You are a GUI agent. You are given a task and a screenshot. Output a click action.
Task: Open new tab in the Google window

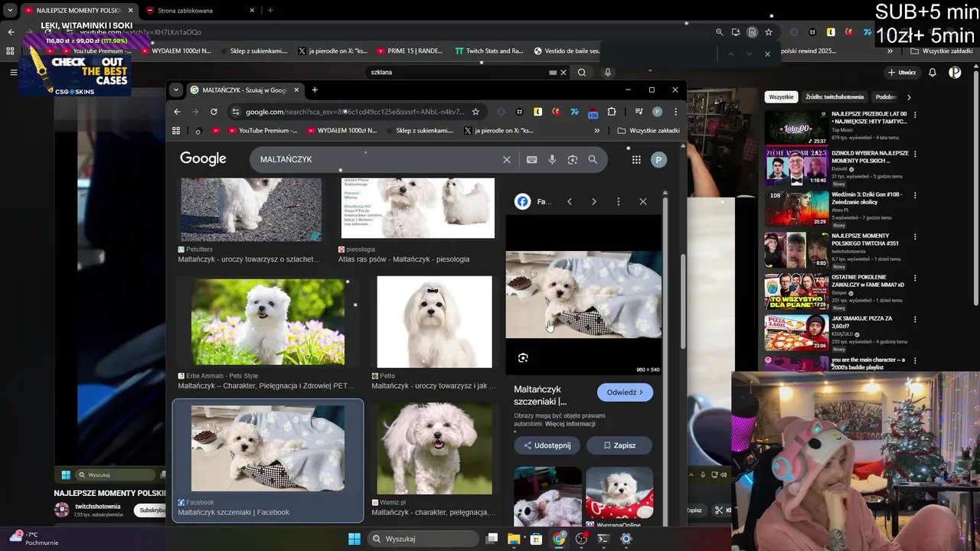pos(315,90)
